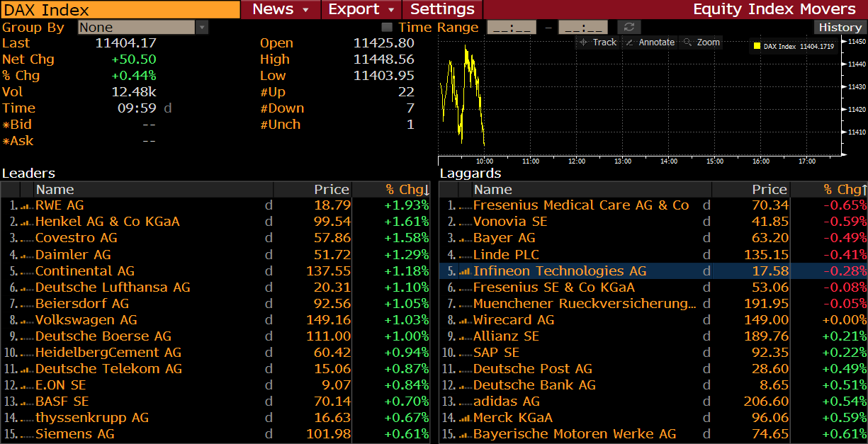Select Bayerische Motoren Werke AG row
Image resolution: width=868 pixels, height=444 pixels.
[x=575, y=433]
